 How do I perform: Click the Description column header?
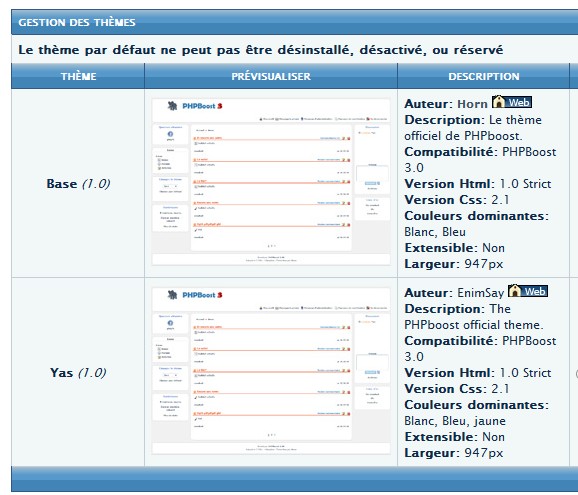pos(484,76)
